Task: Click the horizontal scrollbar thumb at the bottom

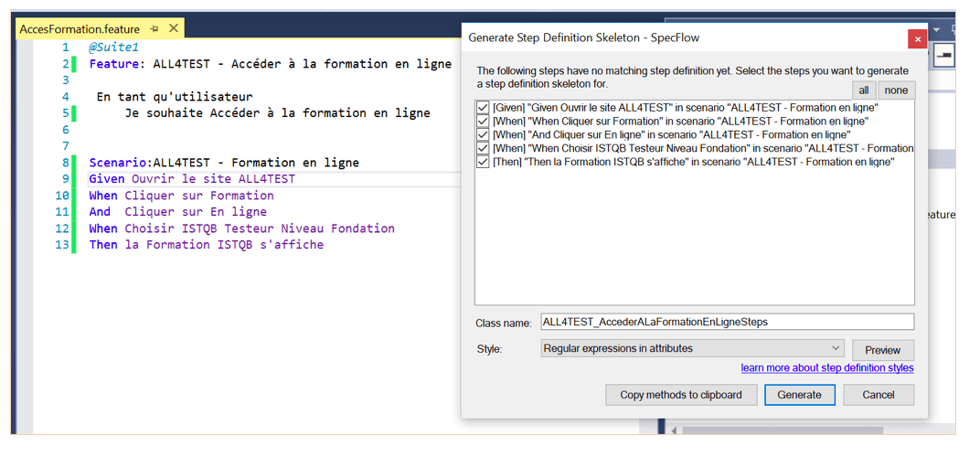Action: [x=783, y=431]
